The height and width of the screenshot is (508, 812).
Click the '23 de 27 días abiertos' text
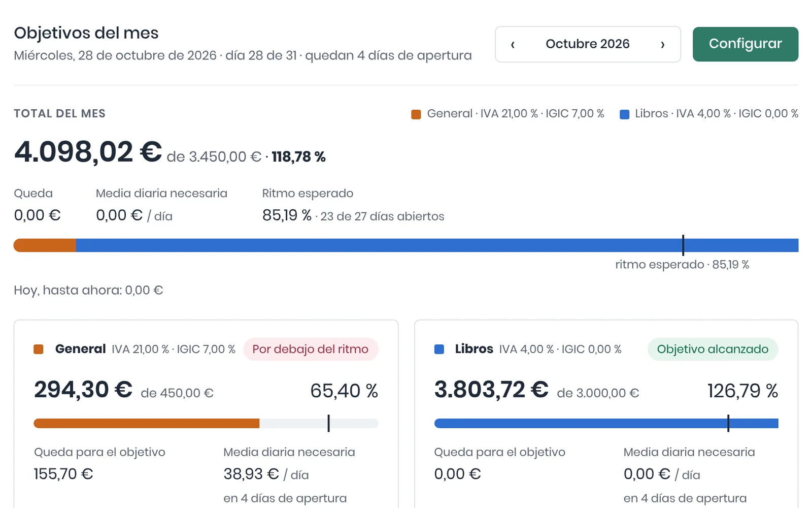point(382,216)
